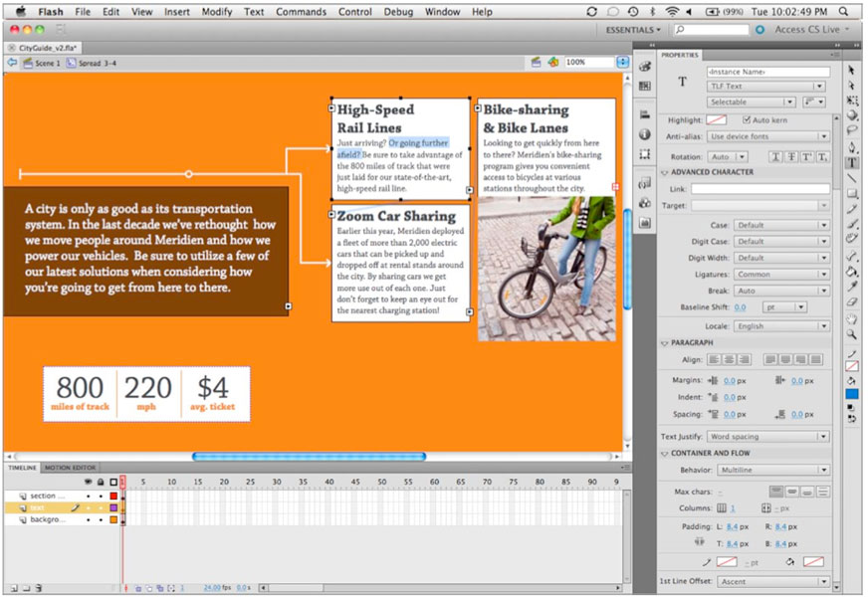Click the Delete layer trash icon
The width and height of the screenshot is (868, 598).
tap(38, 588)
